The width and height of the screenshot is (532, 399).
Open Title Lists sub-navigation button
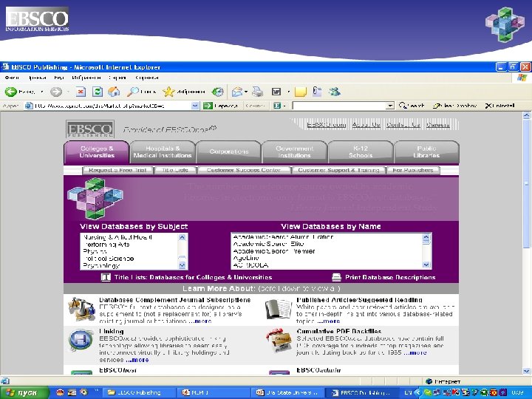[175, 171]
